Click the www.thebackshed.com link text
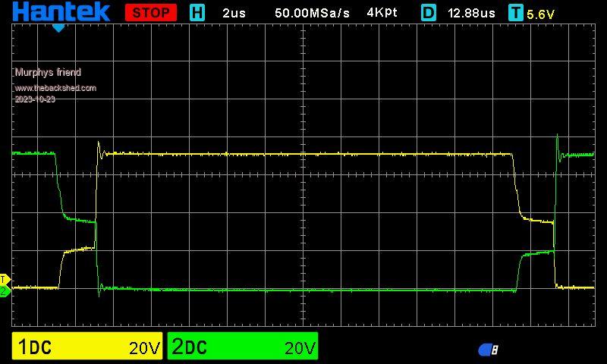Image resolution: width=607 pixels, height=364 pixels. (55, 88)
